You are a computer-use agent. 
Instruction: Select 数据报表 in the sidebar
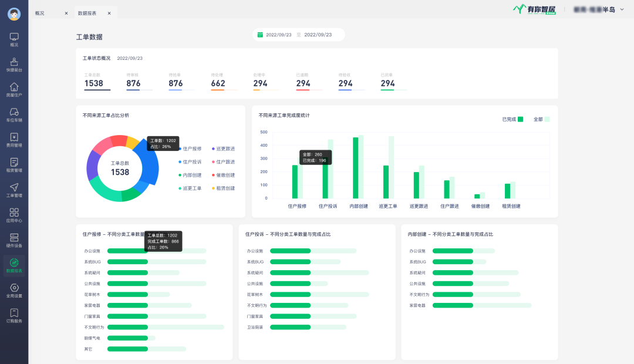click(x=14, y=266)
